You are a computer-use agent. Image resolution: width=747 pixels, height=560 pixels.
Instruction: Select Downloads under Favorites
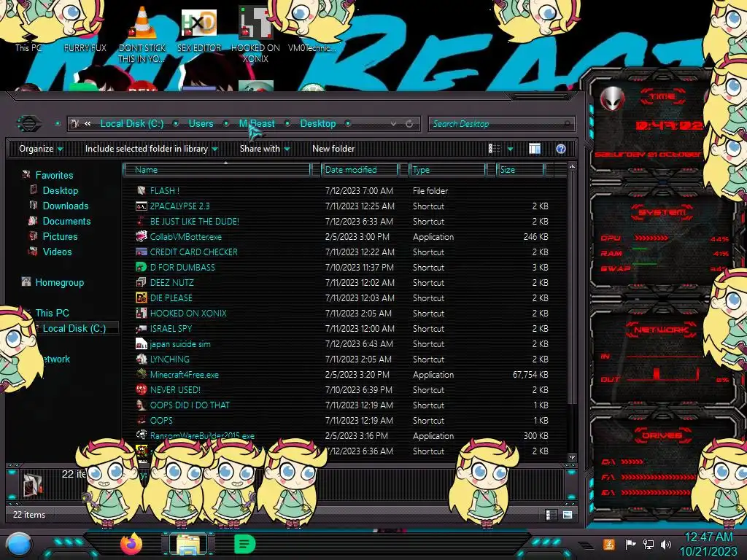pyautogui.click(x=66, y=206)
